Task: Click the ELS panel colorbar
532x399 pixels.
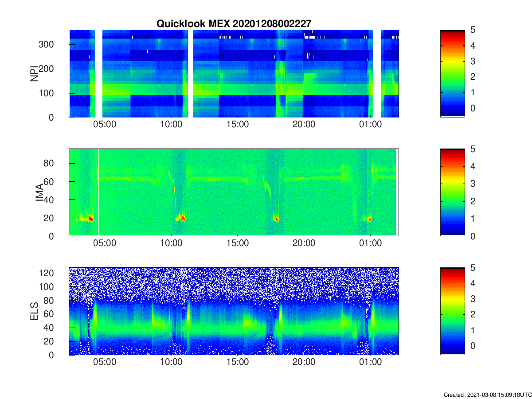Action: [452, 311]
